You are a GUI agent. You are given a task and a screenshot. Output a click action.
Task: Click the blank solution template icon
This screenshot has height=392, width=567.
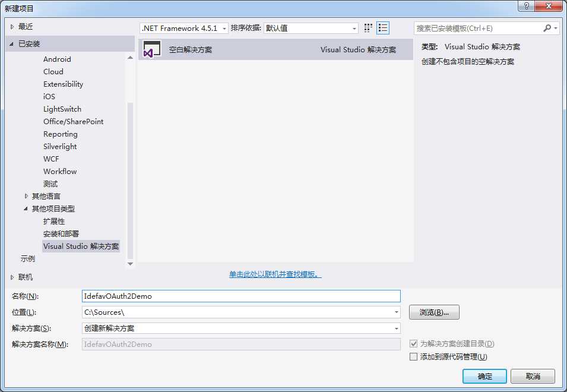(152, 49)
